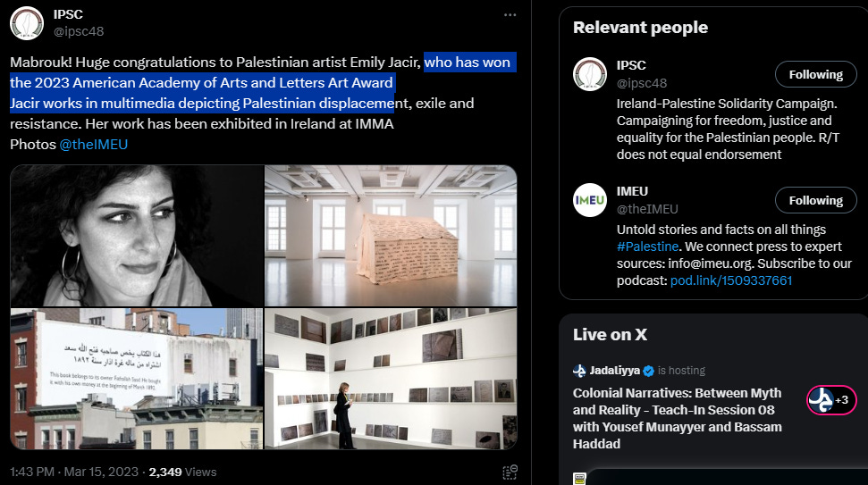The width and height of the screenshot is (868, 485).
Task: Toggle Following button for IPSC
Action: pyautogui.click(x=815, y=74)
